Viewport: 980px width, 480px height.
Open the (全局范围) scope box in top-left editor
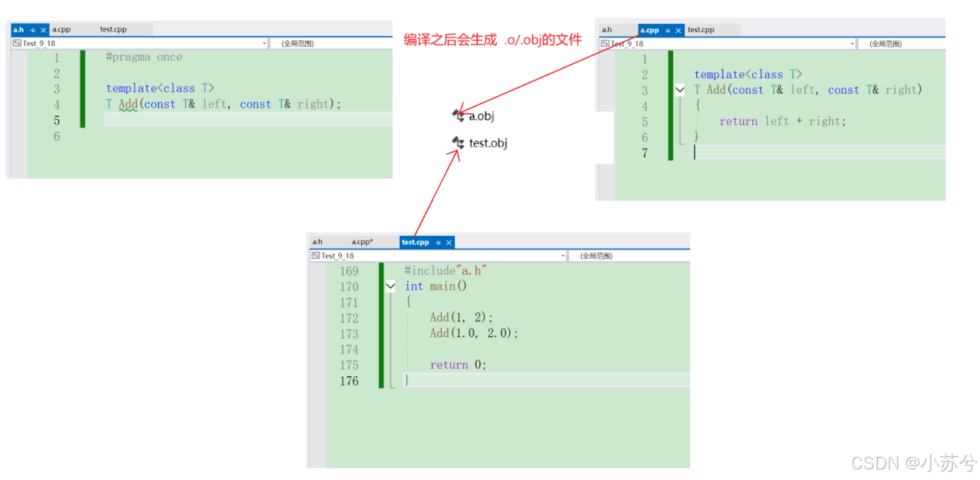click(x=331, y=43)
